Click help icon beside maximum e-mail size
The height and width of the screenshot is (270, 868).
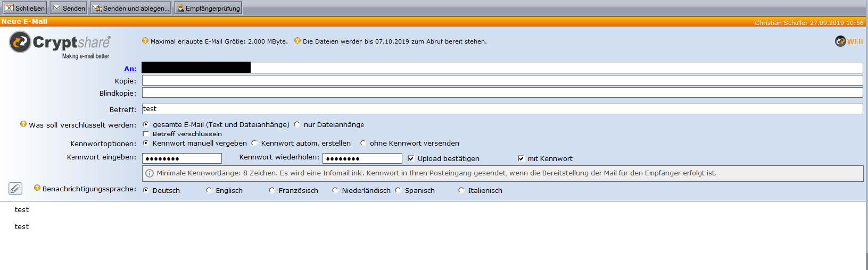[145, 41]
